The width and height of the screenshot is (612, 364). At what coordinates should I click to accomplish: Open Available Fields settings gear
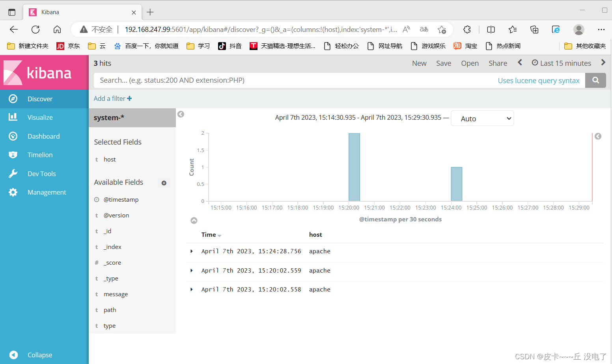point(164,183)
